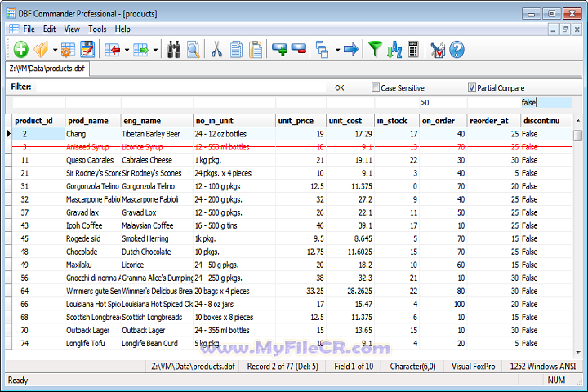Click the vertical scrollbar thumb
Screen dimensions: 588x392
[578, 135]
